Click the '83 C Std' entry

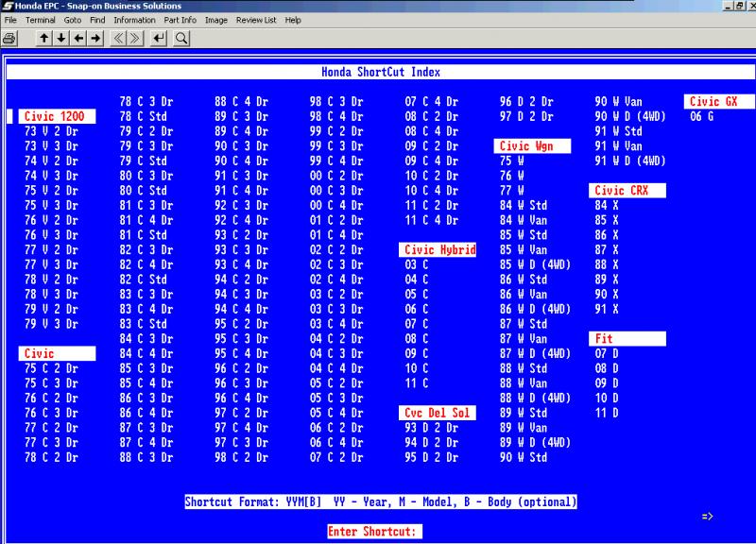click(x=144, y=324)
